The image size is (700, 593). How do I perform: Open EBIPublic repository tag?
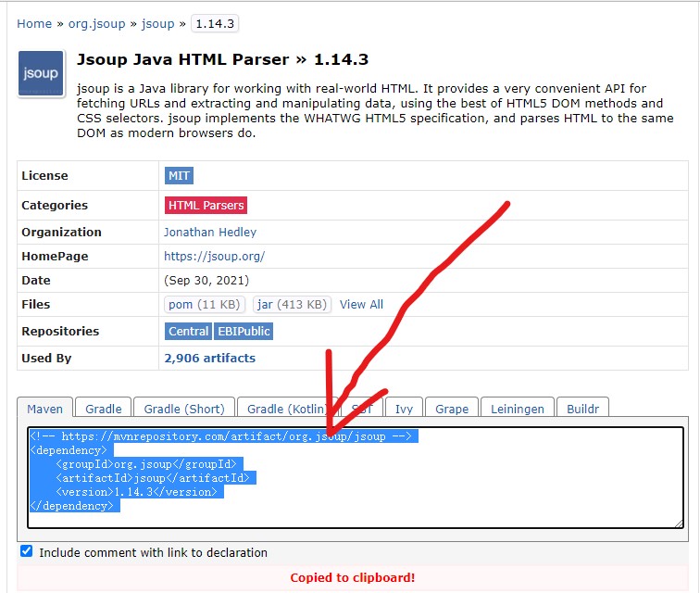(x=244, y=331)
